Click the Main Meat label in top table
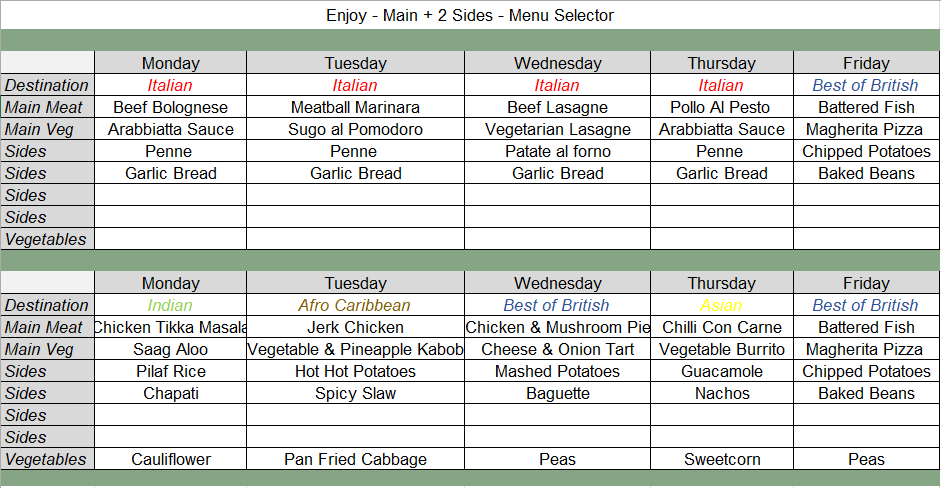 coord(47,107)
